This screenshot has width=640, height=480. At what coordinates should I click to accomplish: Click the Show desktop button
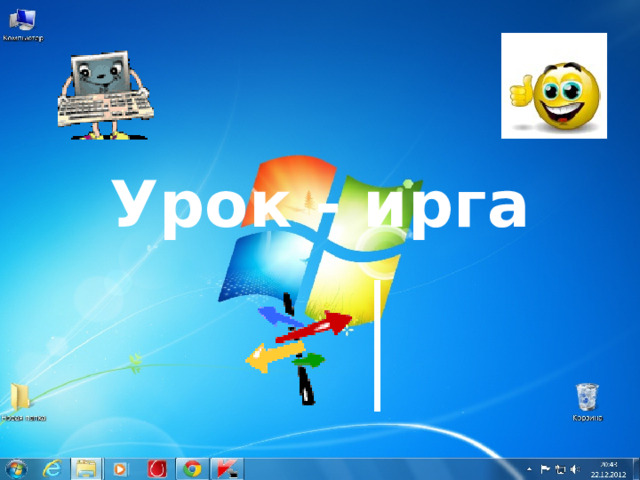point(636,469)
